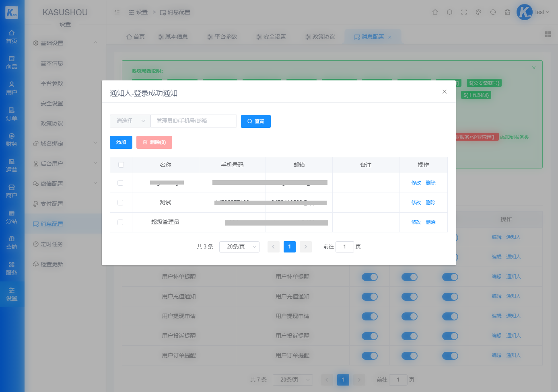Open the background table's 20条/页 dropdown
The image size is (558, 392).
(x=293, y=380)
